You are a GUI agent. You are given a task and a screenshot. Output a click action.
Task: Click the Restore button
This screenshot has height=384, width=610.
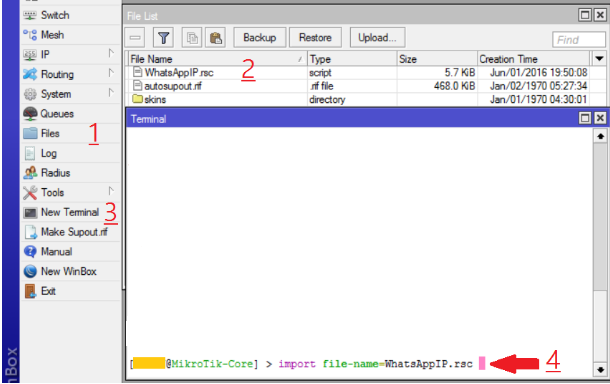(315, 38)
